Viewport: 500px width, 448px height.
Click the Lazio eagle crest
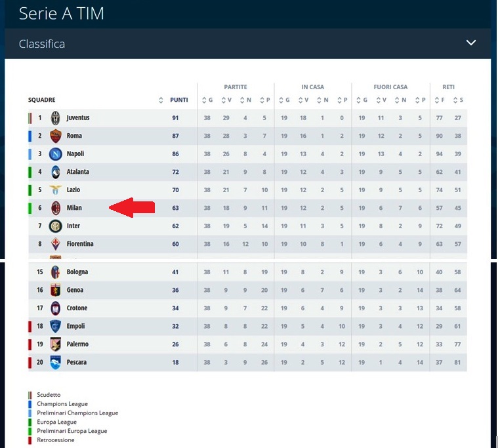[55, 190]
